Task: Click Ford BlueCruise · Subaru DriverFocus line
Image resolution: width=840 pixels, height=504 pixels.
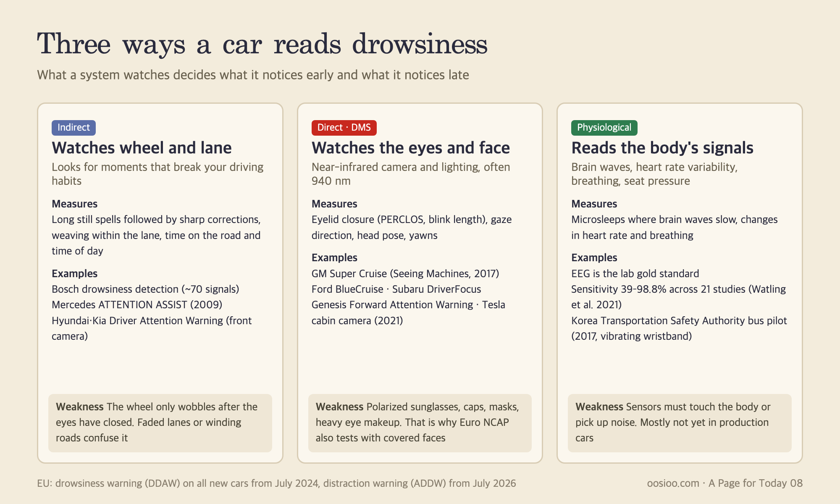Action: pyautogui.click(x=396, y=289)
